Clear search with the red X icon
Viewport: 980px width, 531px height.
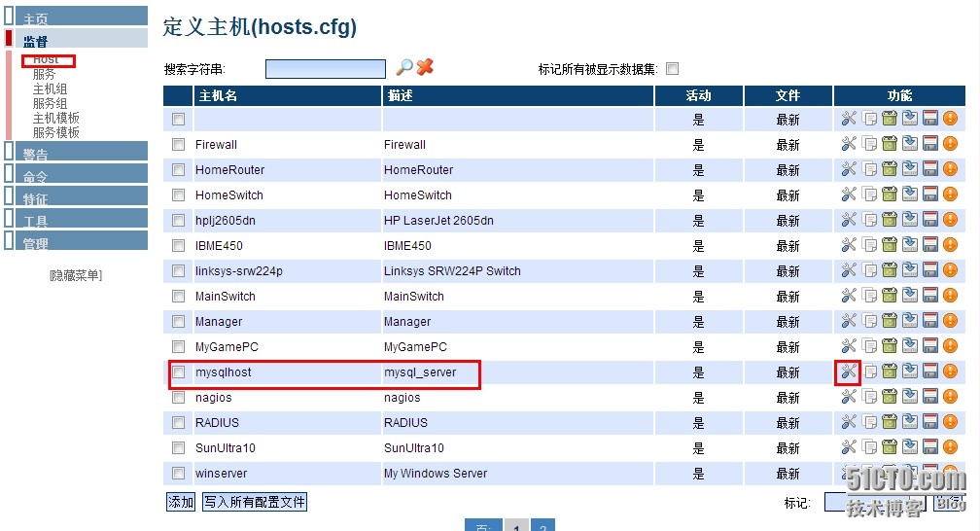pos(425,66)
